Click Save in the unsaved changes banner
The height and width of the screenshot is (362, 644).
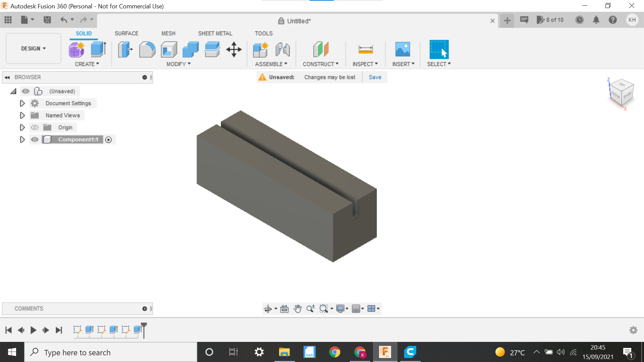(375, 77)
